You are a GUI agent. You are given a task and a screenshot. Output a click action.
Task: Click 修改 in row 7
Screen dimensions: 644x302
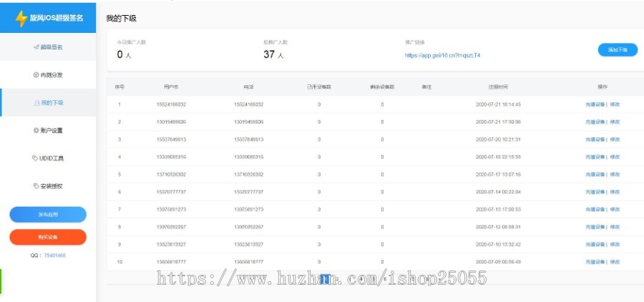pos(615,210)
